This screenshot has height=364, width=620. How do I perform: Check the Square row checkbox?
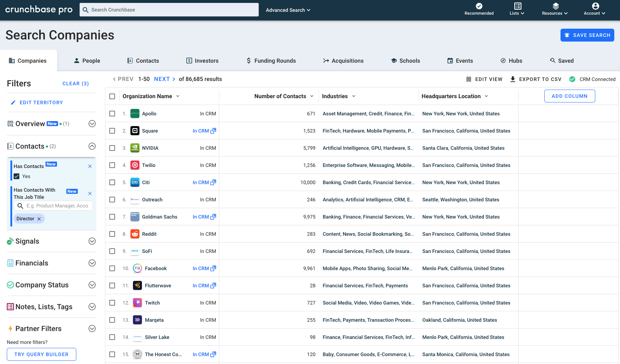(112, 131)
